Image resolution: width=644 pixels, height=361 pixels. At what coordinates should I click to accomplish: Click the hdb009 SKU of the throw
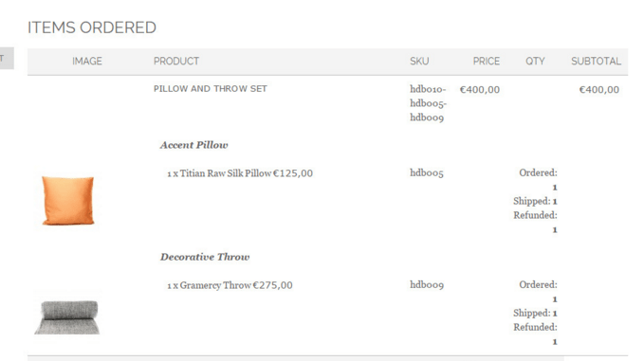(427, 284)
